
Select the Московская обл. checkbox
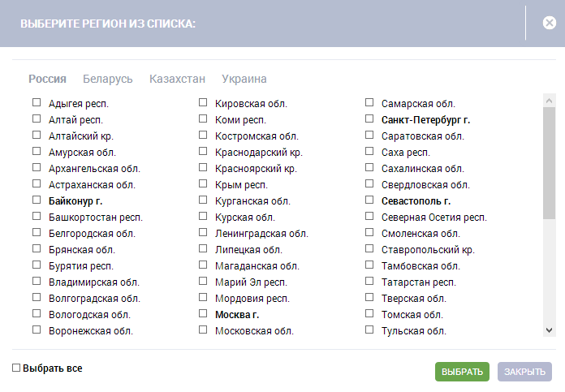click(x=203, y=330)
